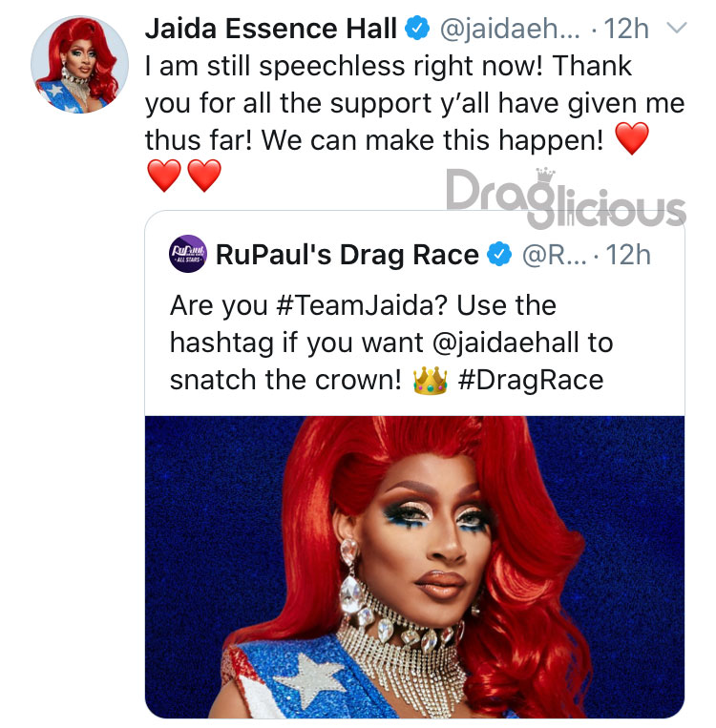
Task: Click verified badge next to RuPaul's Drag Race
Action: 499,254
